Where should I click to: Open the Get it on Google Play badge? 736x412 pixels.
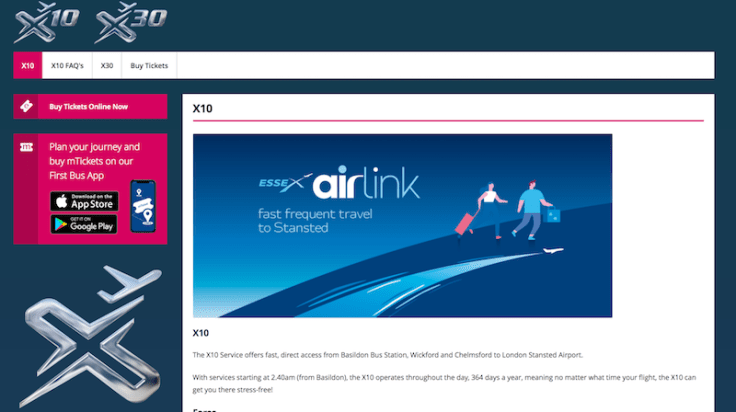pos(84,224)
